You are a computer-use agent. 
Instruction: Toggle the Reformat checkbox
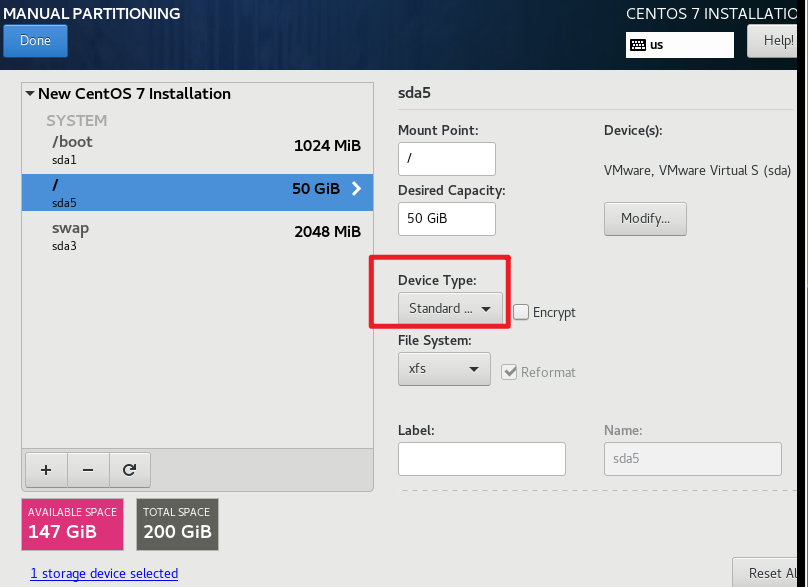pos(509,372)
